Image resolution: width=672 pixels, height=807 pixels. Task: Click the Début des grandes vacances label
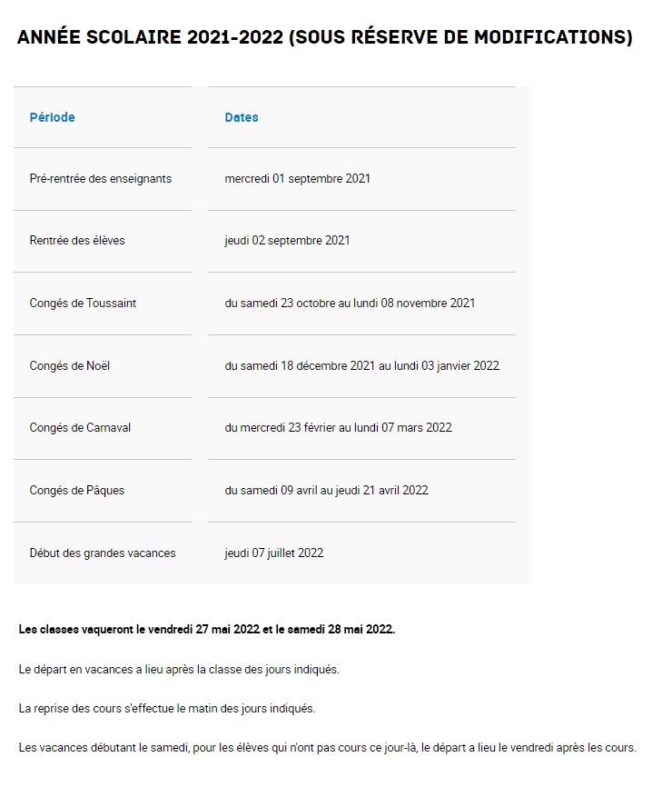(103, 553)
